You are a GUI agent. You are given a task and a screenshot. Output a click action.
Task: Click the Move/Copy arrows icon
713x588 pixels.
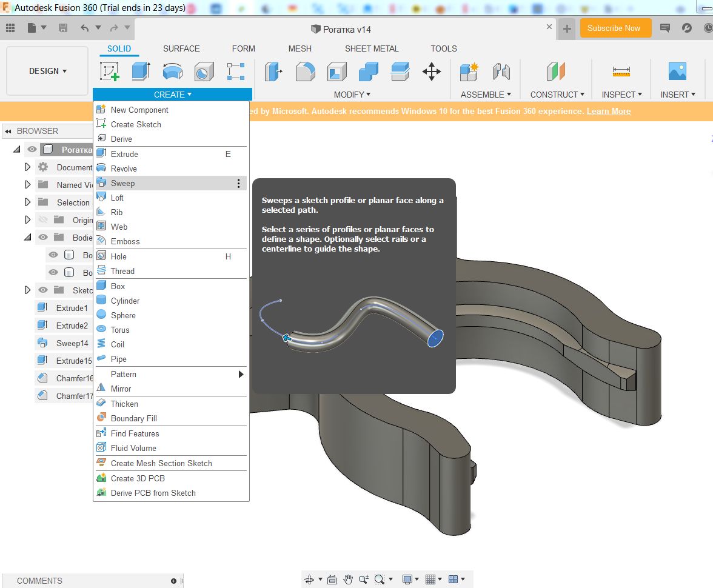click(x=431, y=72)
